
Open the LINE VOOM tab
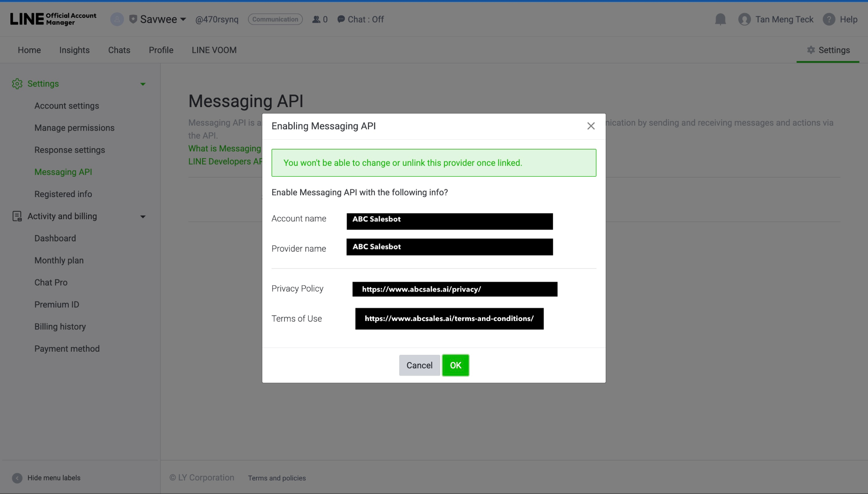point(214,50)
